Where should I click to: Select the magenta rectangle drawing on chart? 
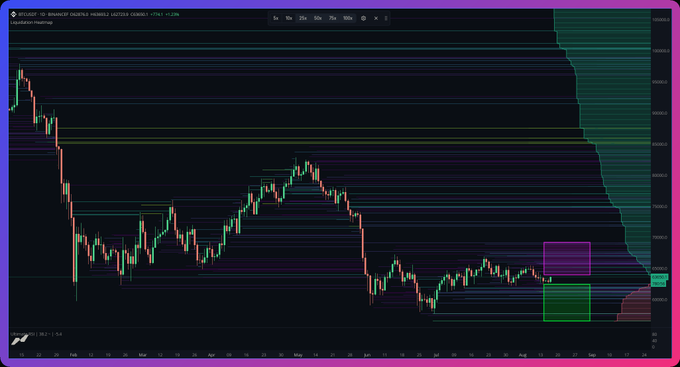pyautogui.click(x=567, y=259)
